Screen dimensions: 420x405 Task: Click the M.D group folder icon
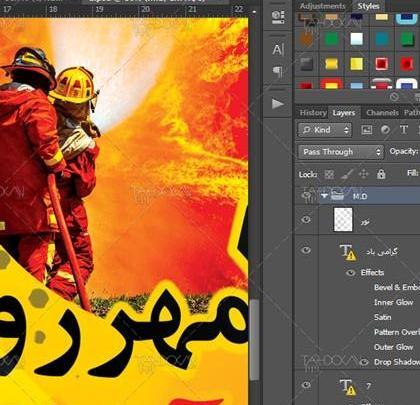pos(337,196)
